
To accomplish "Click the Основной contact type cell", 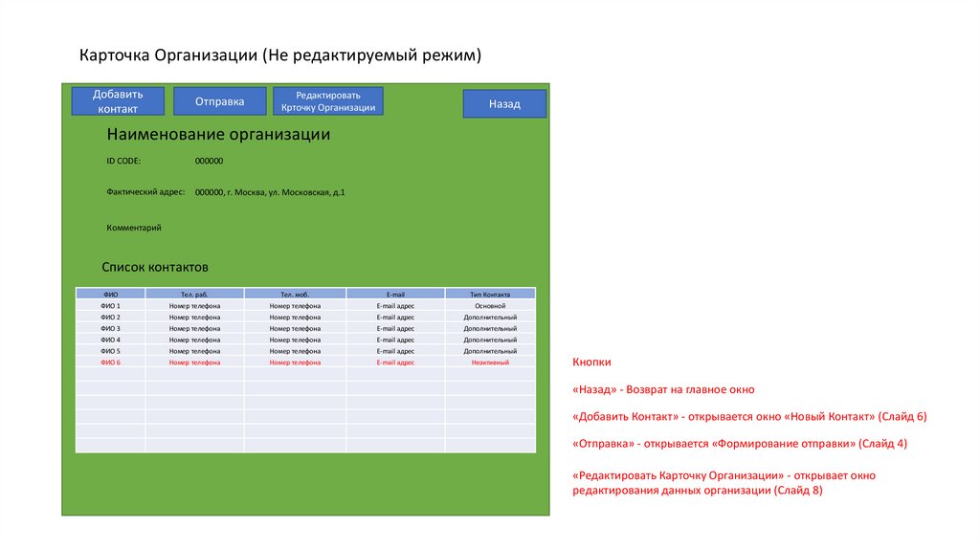I will tap(490, 306).
